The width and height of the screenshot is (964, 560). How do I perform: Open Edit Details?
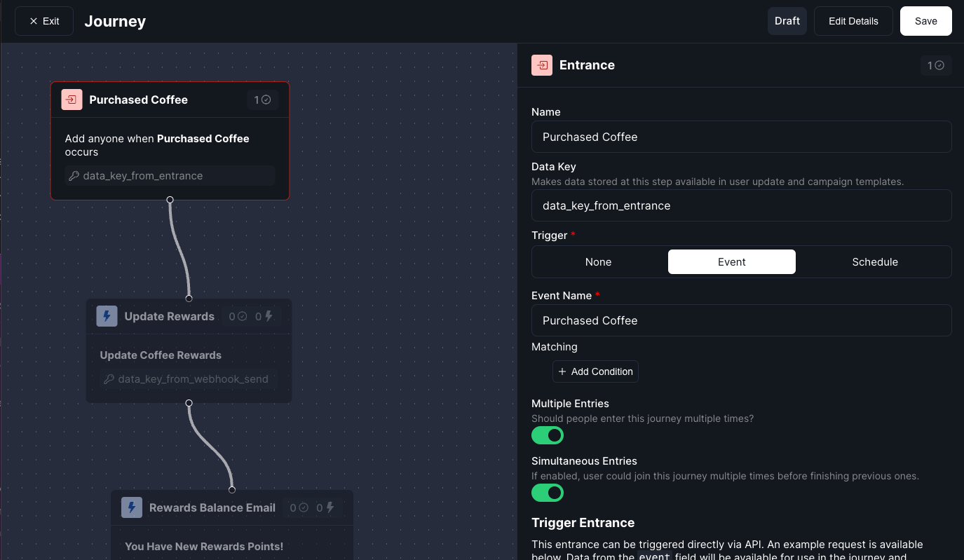[853, 20]
